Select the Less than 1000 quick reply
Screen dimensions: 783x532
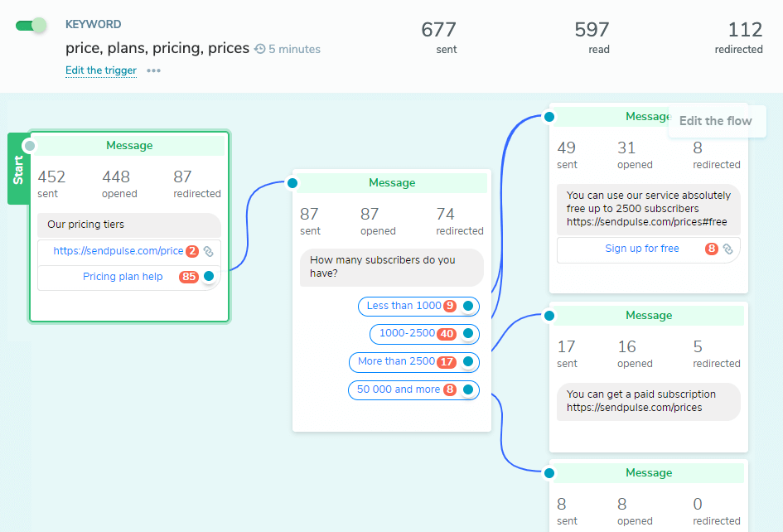click(404, 306)
